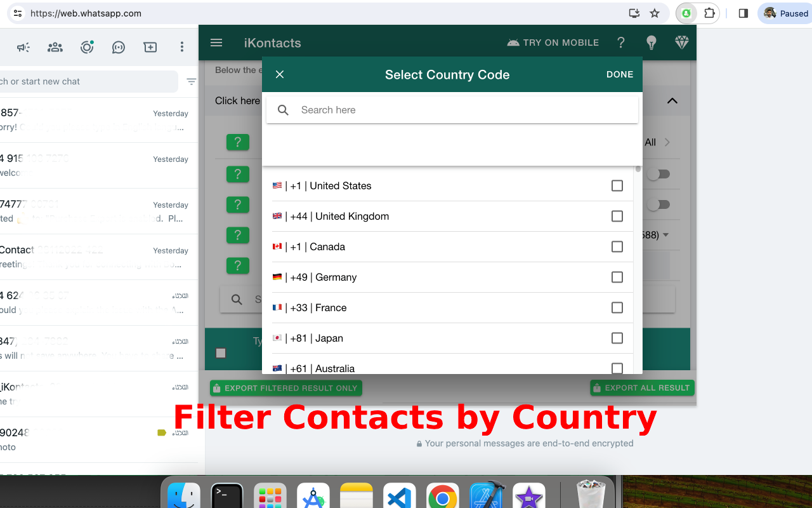Open the three-dot menu in WhatsApp sidebar
812x508 pixels.
click(x=181, y=47)
